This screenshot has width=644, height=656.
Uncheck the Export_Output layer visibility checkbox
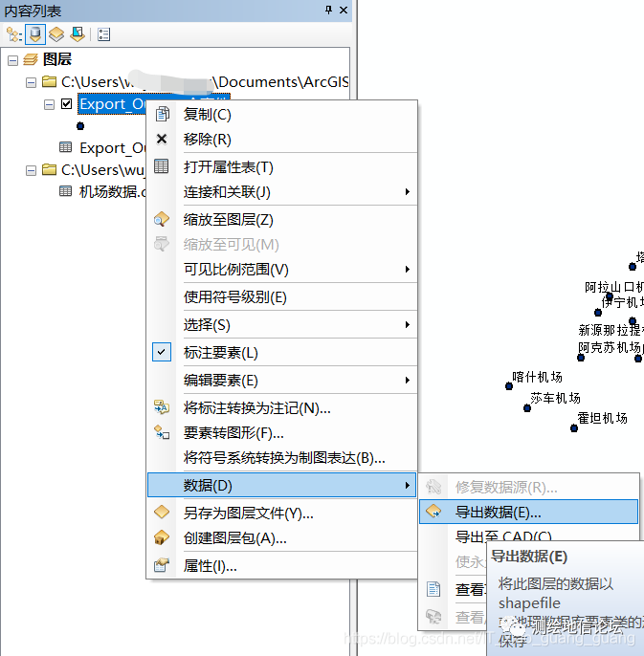pyautogui.click(x=67, y=103)
